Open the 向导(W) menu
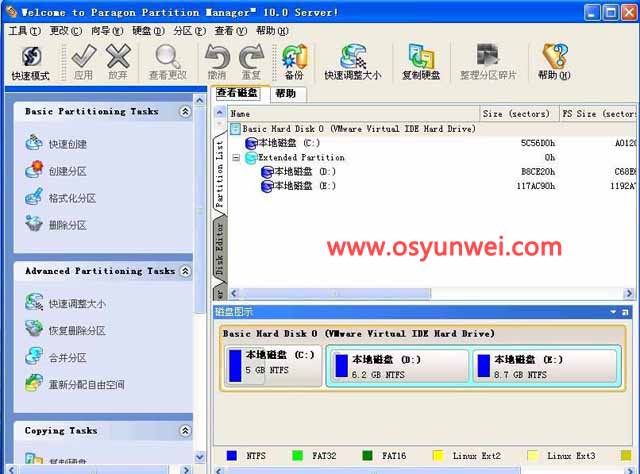Image resolution: width=640 pixels, height=474 pixels. tap(107, 31)
